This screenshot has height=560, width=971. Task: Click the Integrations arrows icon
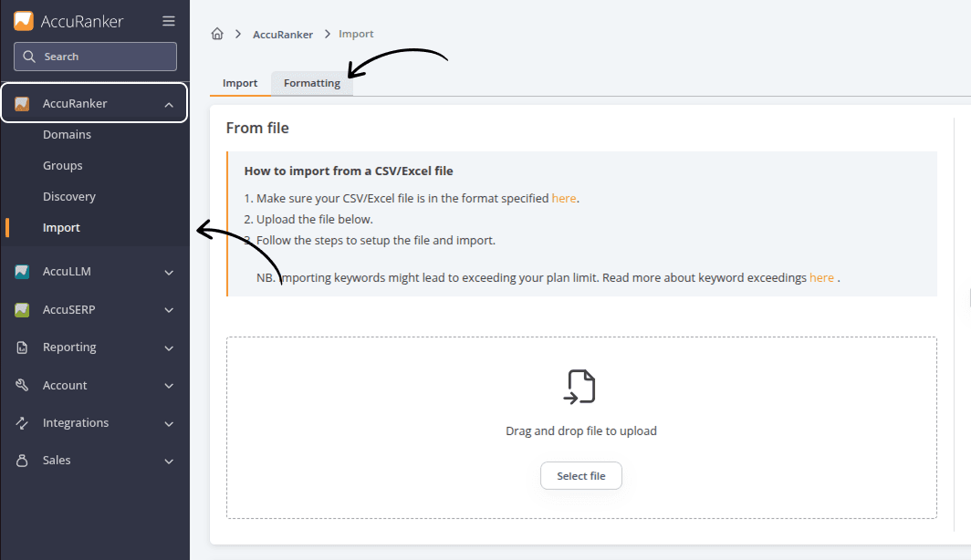pos(22,422)
